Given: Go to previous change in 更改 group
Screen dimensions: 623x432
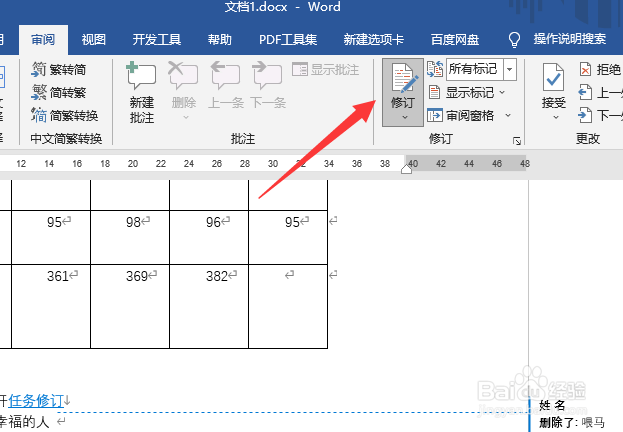Looking at the screenshot, I should [601, 93].
